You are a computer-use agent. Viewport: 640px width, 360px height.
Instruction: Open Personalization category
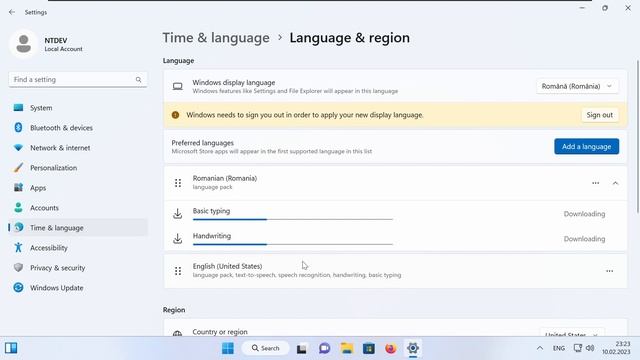click(x=78, y=168)
